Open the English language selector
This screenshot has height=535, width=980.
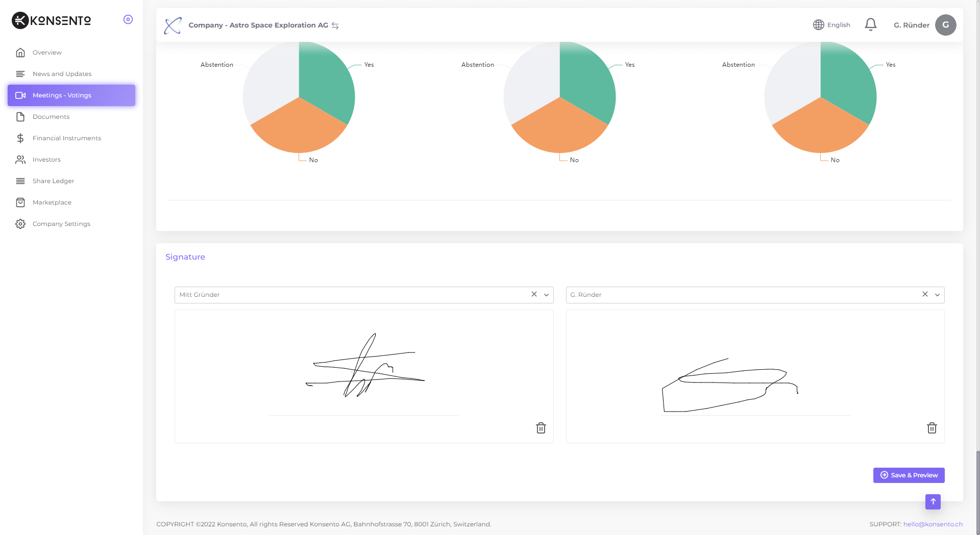(x=831, y=25)
